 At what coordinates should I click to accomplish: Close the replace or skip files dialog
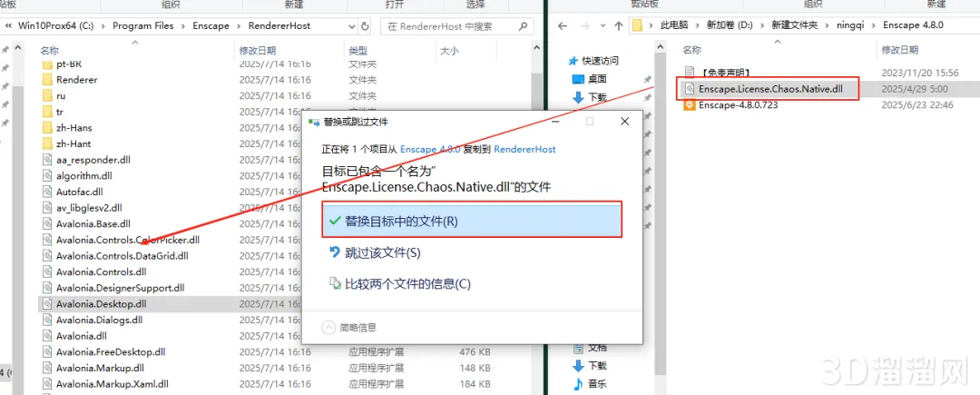[x=624, y=122]
